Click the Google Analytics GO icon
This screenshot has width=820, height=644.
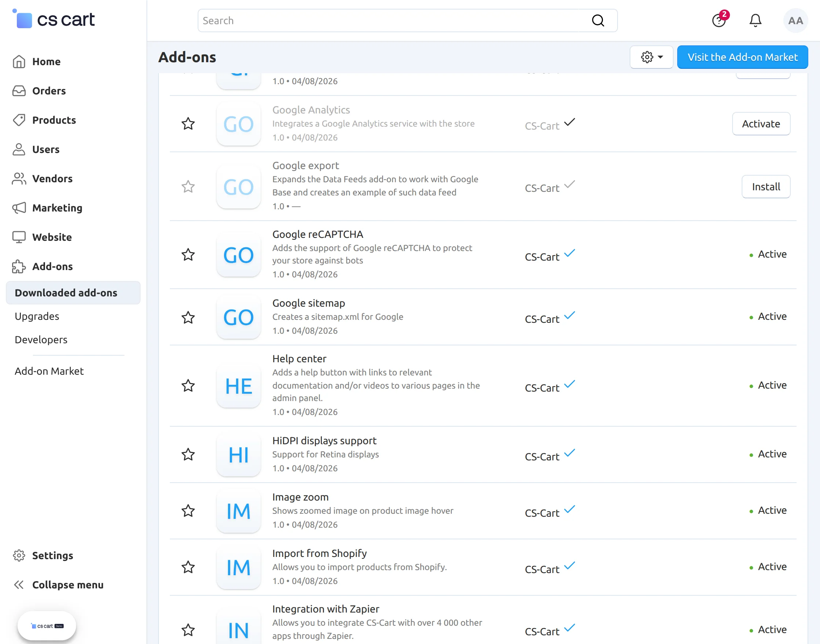tap(238, 124)
